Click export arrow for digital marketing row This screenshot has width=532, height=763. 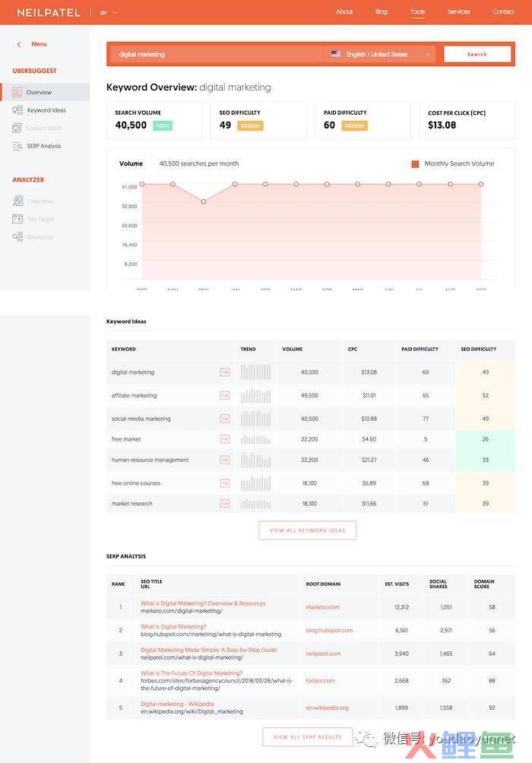click(x=224, y=372)
